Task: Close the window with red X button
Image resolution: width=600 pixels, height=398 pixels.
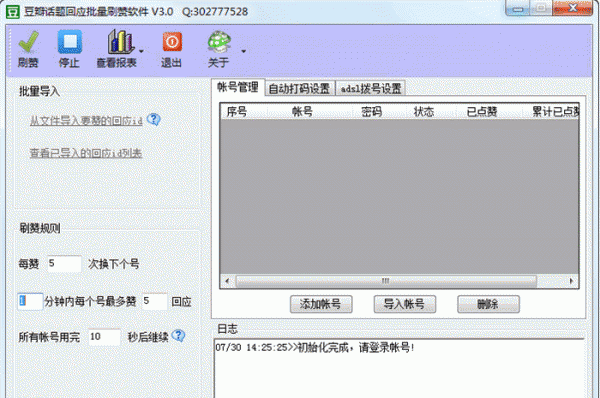Action: coord(573,8)
